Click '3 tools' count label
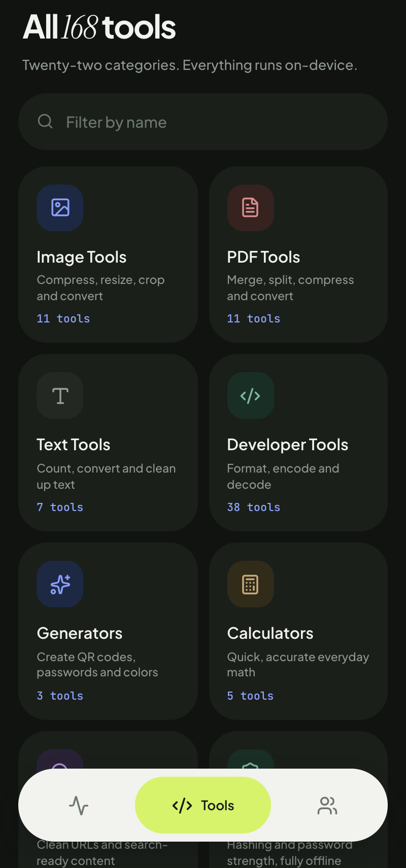Screen dimensions: 406x868 60,696
